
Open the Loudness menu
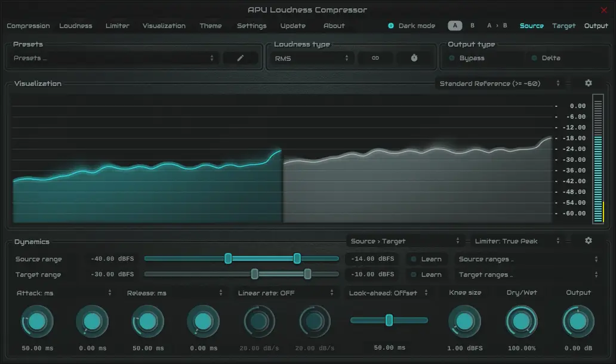[x=76, y=26]
